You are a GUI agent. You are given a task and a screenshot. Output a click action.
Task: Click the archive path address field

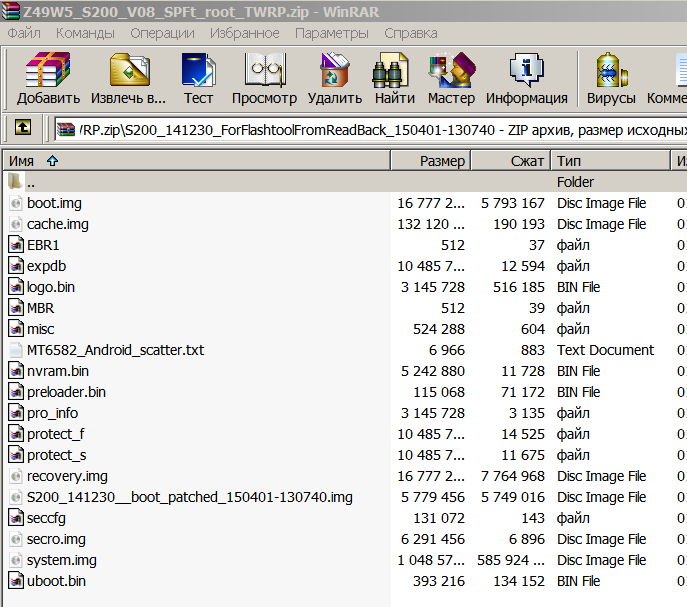pos(380,129)
